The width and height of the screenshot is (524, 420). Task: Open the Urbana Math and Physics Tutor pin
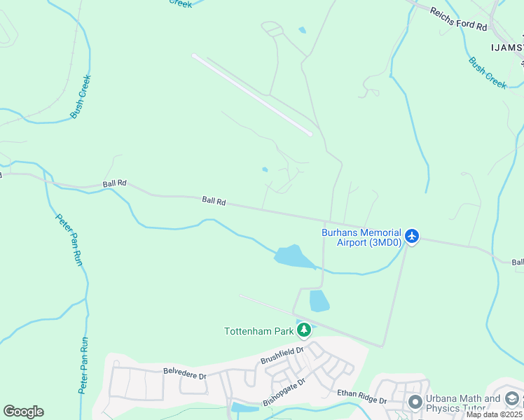pos(415,402)
